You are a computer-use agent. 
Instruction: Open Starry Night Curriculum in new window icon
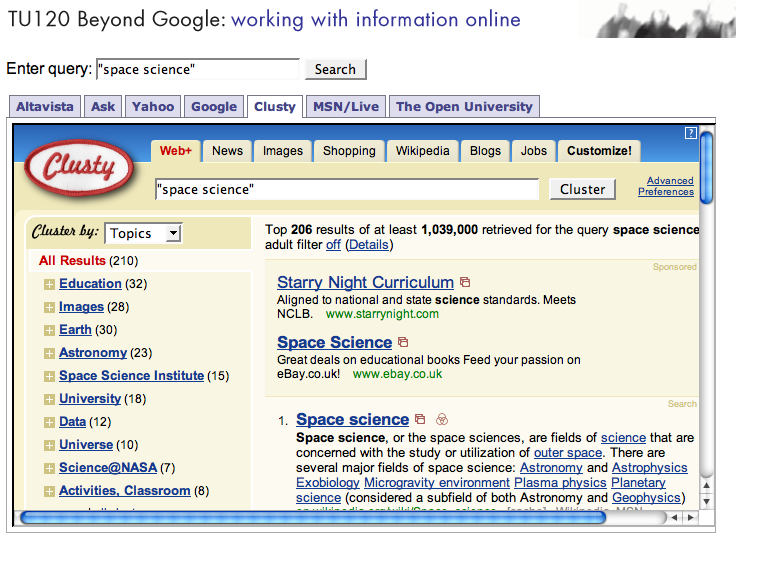[x=465, y=282]
